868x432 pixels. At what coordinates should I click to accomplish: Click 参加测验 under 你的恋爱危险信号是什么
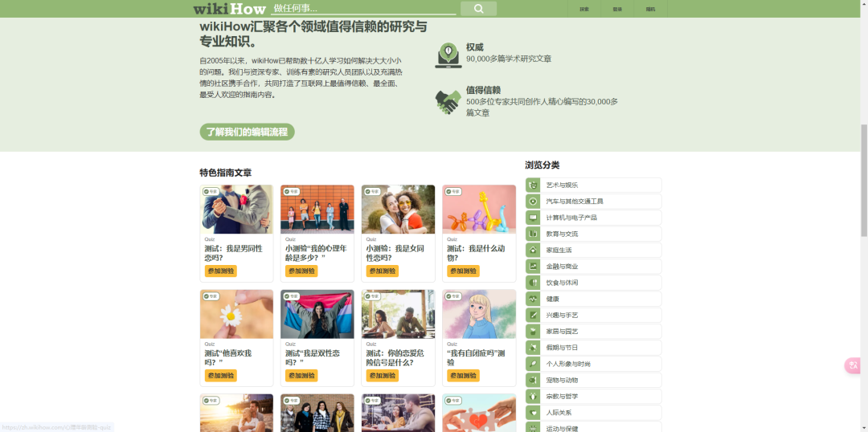coord(383,376)
